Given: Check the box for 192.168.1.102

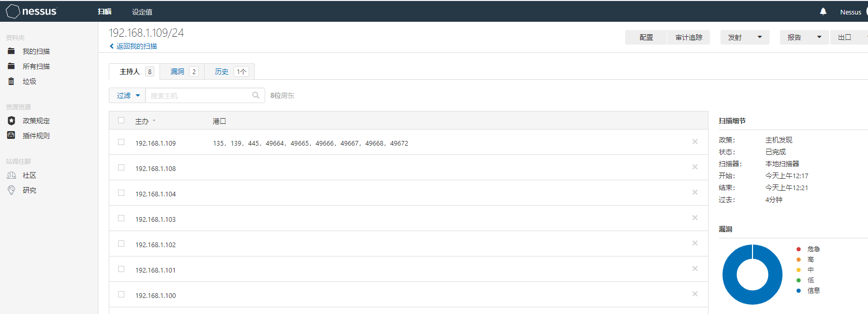Looking at the screenshot, I should tap(121, 244).
